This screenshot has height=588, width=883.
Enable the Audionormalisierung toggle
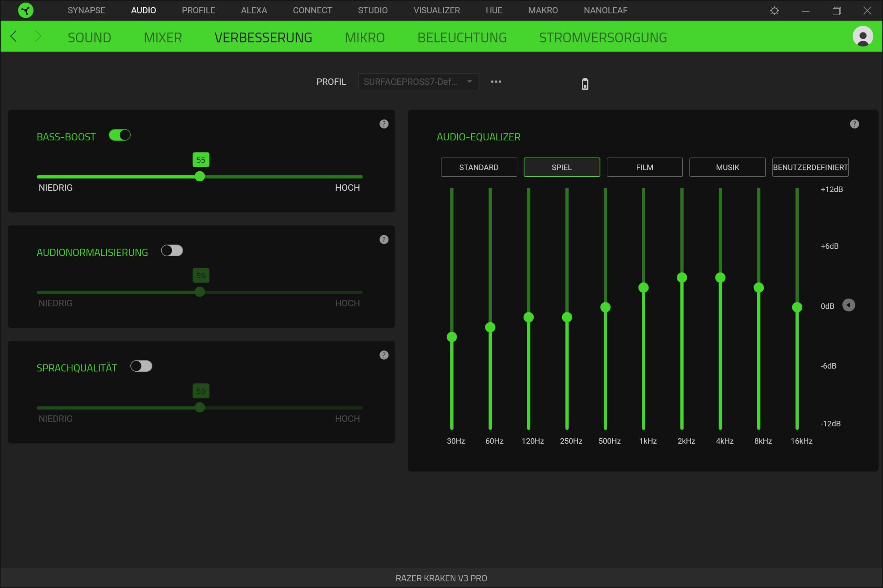pyautogui.click(x=172, y=250)
